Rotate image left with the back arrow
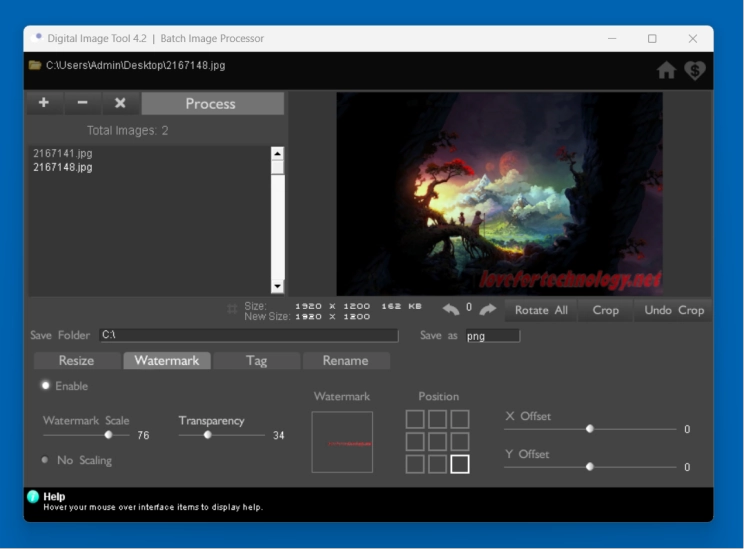Viewport: 744px width, 549px height. pyautogui.click(x=451, y=309)
